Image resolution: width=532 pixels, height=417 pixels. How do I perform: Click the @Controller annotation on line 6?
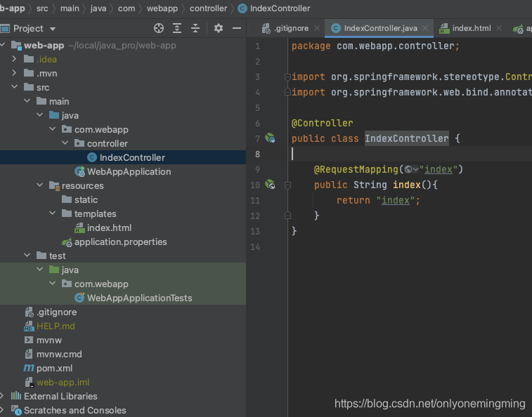click(323, 123)
